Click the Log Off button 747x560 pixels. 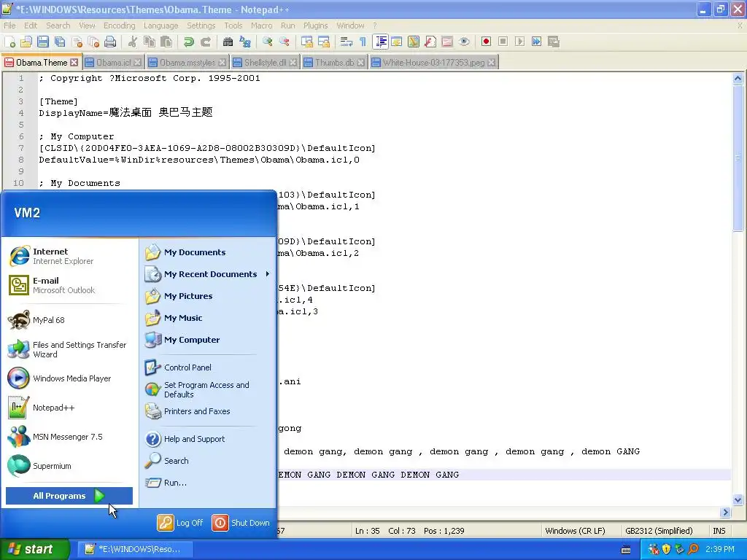[180, 523]
